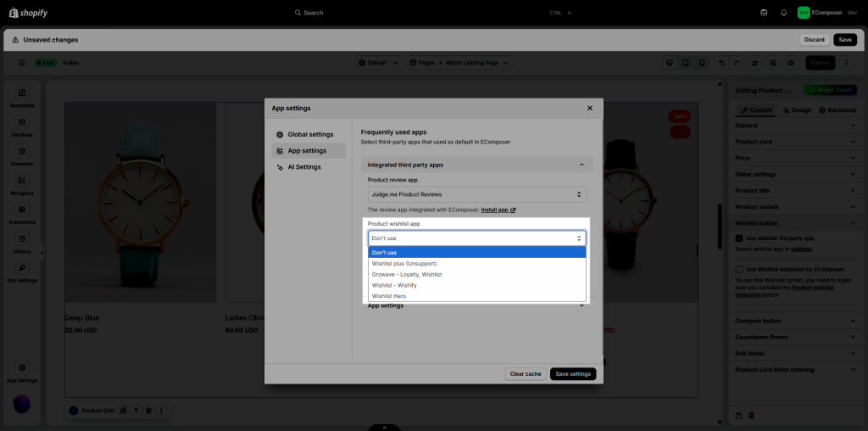
Task: Switch to AI Settings tab
Action: tap(303, 167)
